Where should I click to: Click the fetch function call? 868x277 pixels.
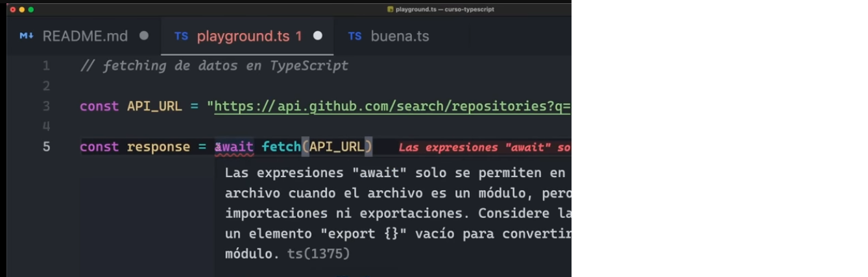coord(281,147)
